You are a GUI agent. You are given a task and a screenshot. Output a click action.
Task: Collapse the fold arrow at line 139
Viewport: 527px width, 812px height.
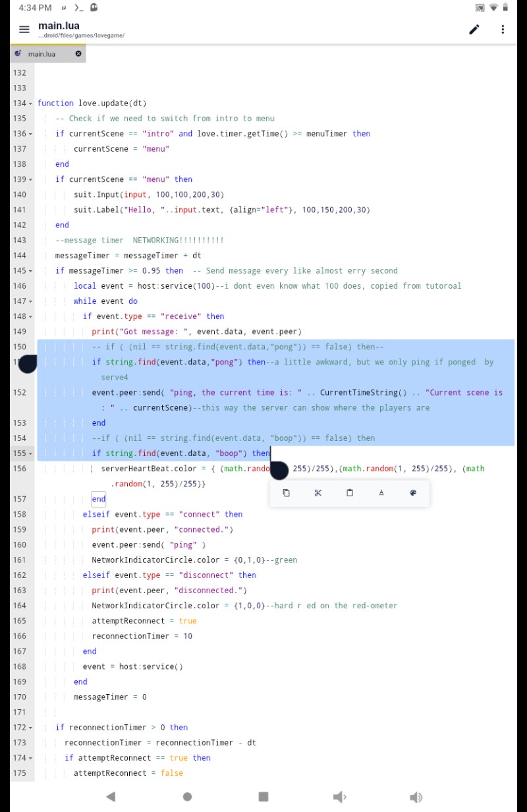point(31,179)
